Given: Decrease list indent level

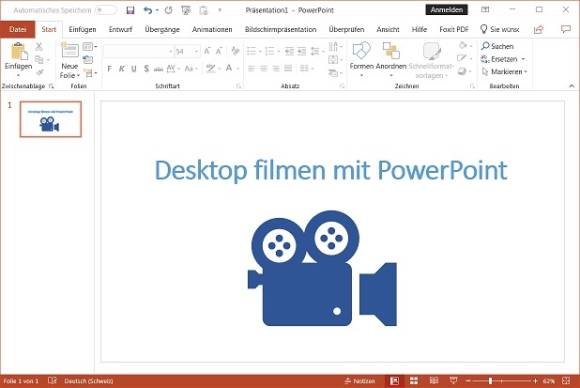Looking at the screenshot, I should coord(289,51).
